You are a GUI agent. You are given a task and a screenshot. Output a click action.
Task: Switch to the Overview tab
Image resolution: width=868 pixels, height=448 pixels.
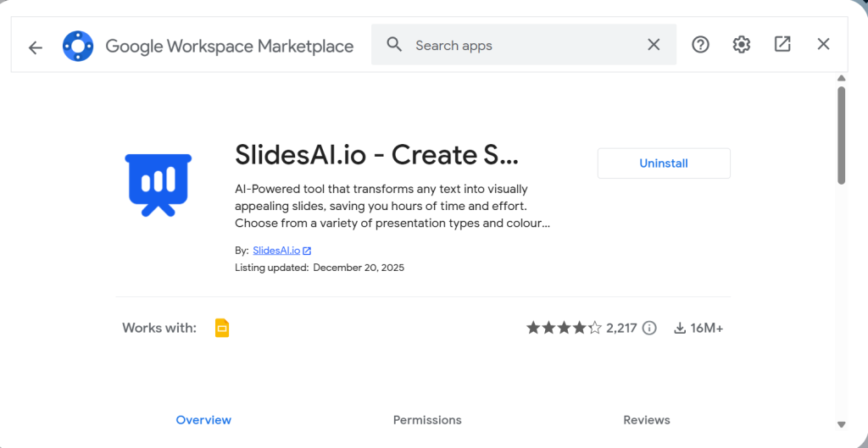[203, 420]
